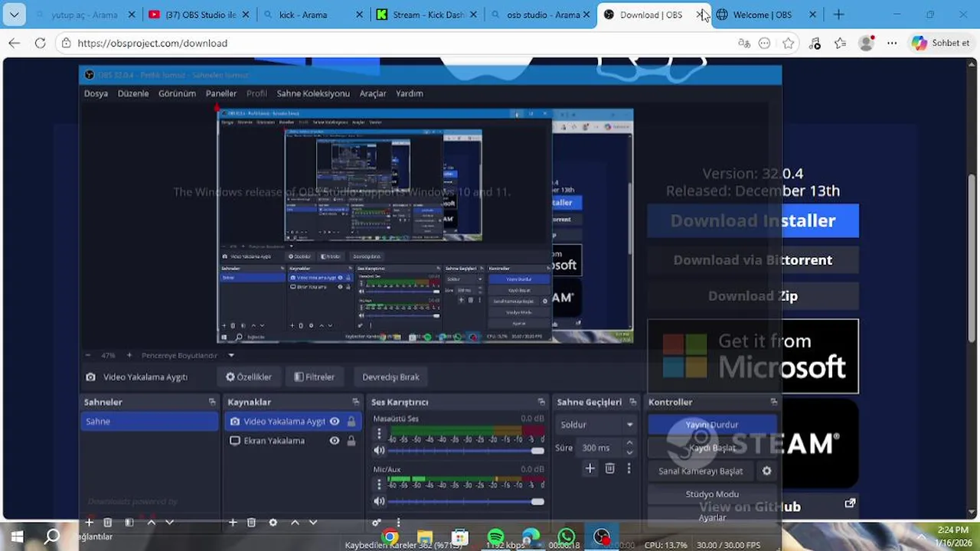Open Masaüstü Ses three-dot options menu
980x551 pixels.
[x=378, y=433]
